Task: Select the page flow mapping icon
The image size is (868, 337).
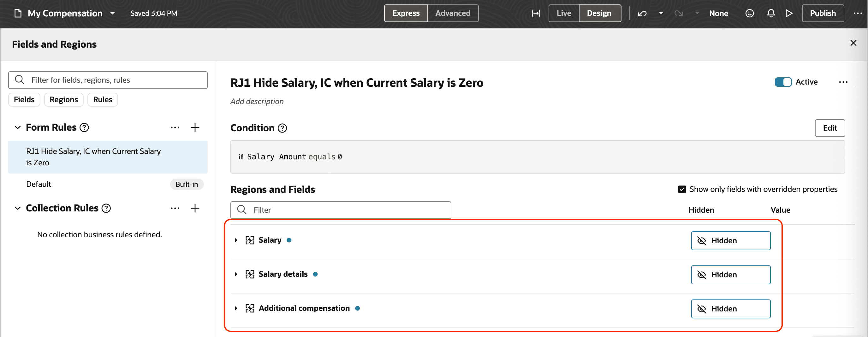Action: [535, 13]
